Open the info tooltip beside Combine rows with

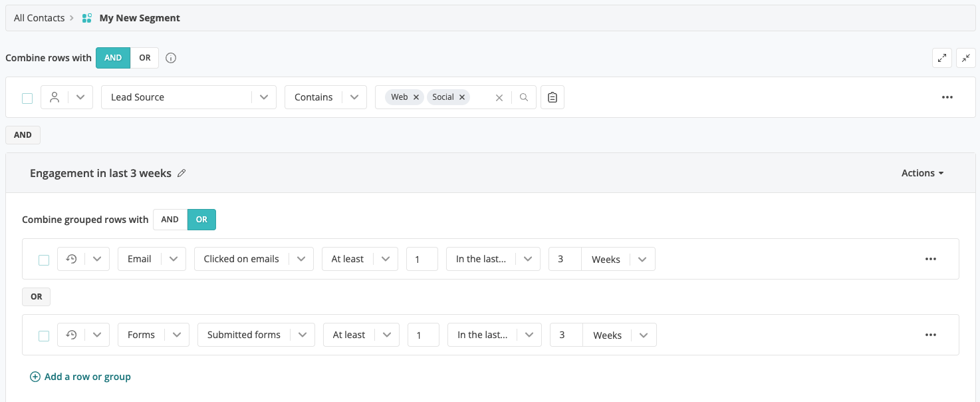coord(171,58)
